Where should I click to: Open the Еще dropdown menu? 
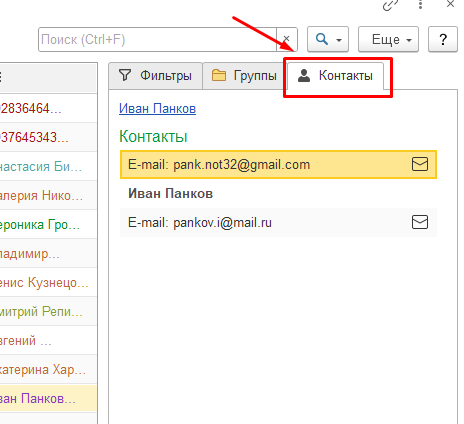[x=388, y=40]
